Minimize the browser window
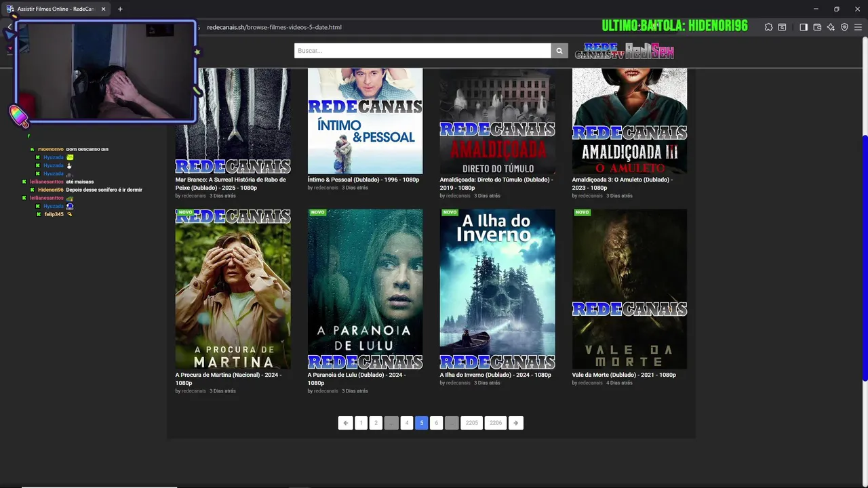 pyautogui.click(x=816, y=9)
